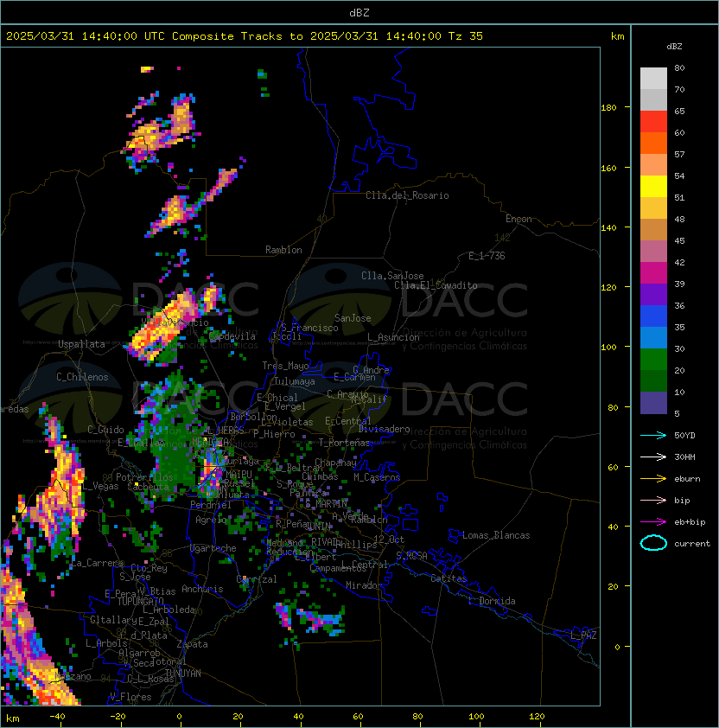Click the 'Ramblon' label near the boundary line
The image size is (719, 728).
[283, 250]
